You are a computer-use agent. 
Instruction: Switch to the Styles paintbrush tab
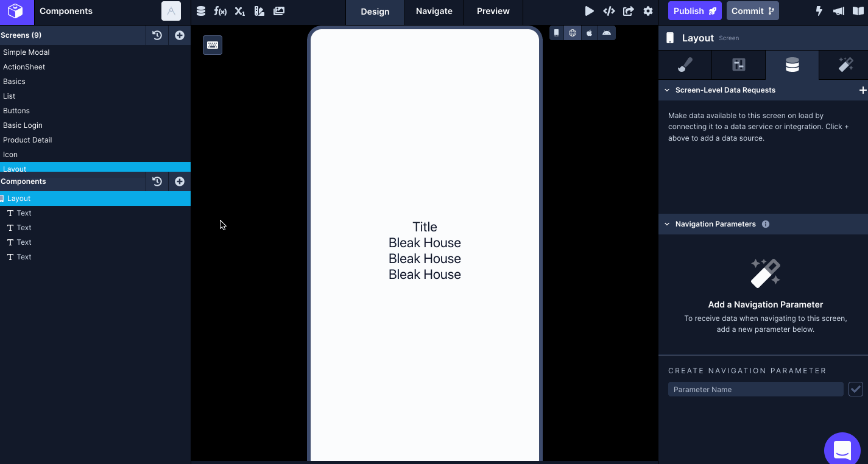click(685, 65)
